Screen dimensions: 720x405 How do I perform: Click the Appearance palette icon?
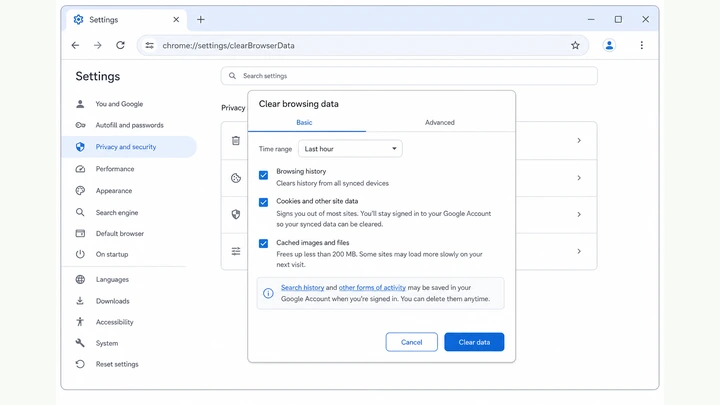(80, 191)
